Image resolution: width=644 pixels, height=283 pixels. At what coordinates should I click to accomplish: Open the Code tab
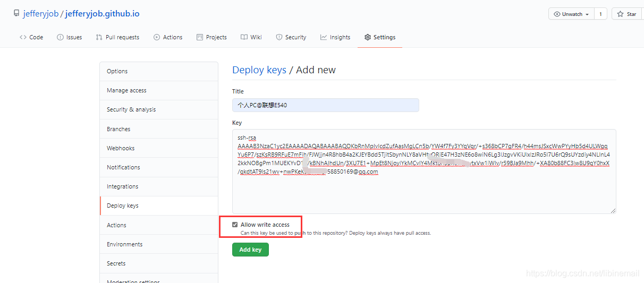click(x=31, y=37)
